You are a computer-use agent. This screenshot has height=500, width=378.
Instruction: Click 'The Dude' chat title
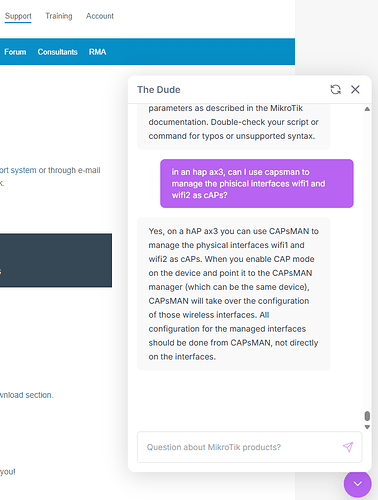[x=159, y=90]
